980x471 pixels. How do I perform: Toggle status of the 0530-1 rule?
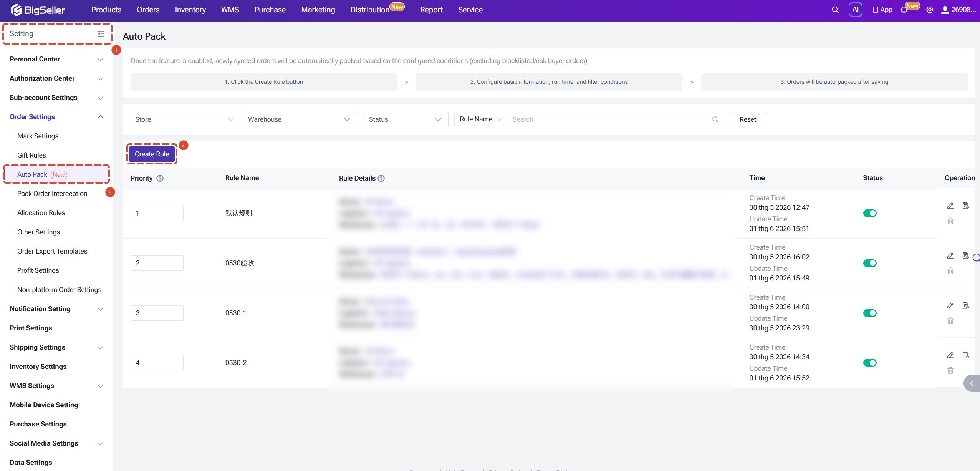point(870,313)
